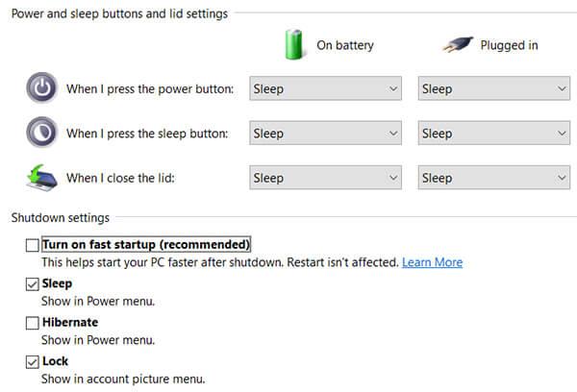577x392 pixels.
Task: Uncheck the Sleep power menu checkbox
Action: 33,283
